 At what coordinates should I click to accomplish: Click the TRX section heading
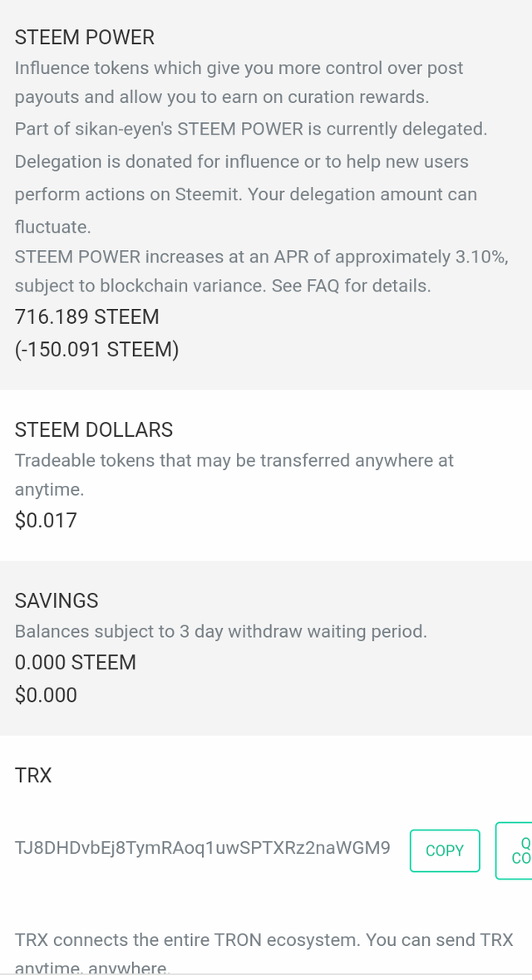click(33, 775)
